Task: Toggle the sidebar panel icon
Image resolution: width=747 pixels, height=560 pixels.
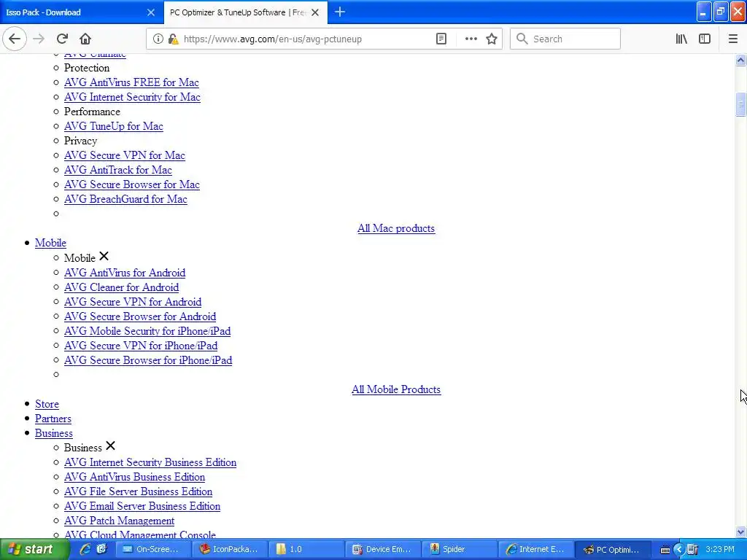Action: (705, 39)
